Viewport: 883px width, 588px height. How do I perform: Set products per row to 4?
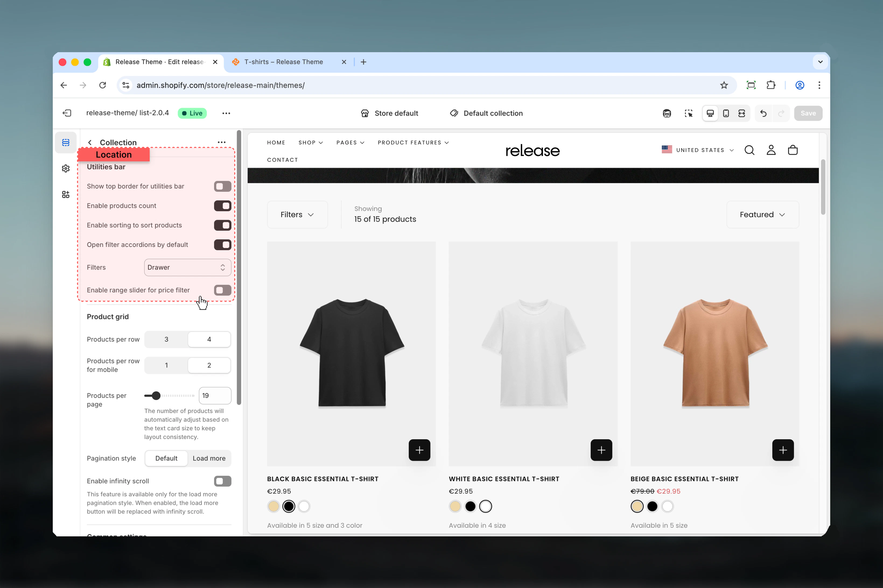click(x=209, y=339)
